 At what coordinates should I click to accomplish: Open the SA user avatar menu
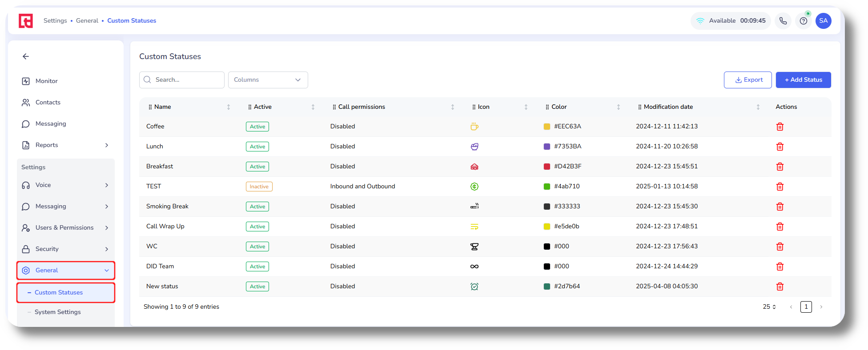[823, 21]
